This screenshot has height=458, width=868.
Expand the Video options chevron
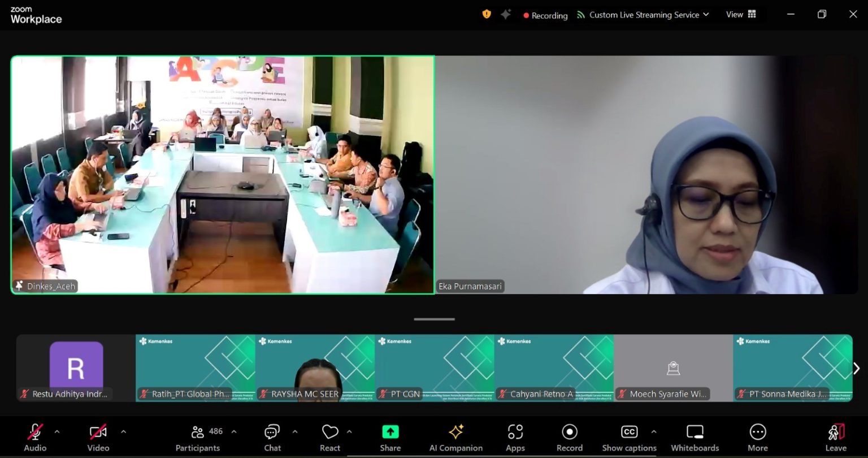[x=123, y=431]
